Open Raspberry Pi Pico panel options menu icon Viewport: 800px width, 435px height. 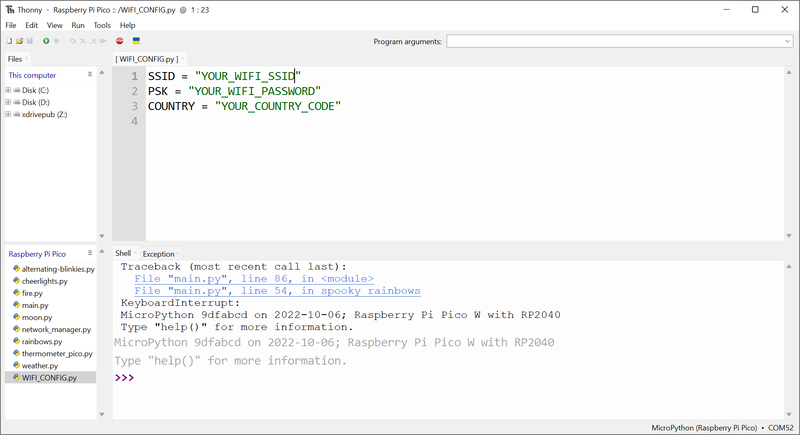coord(90,254)
